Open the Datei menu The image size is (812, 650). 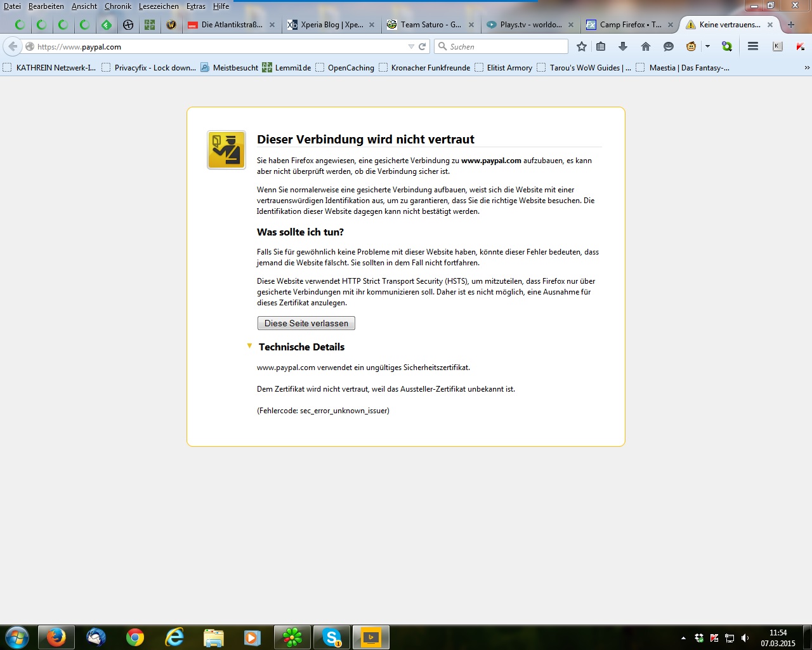click(12, 6)
